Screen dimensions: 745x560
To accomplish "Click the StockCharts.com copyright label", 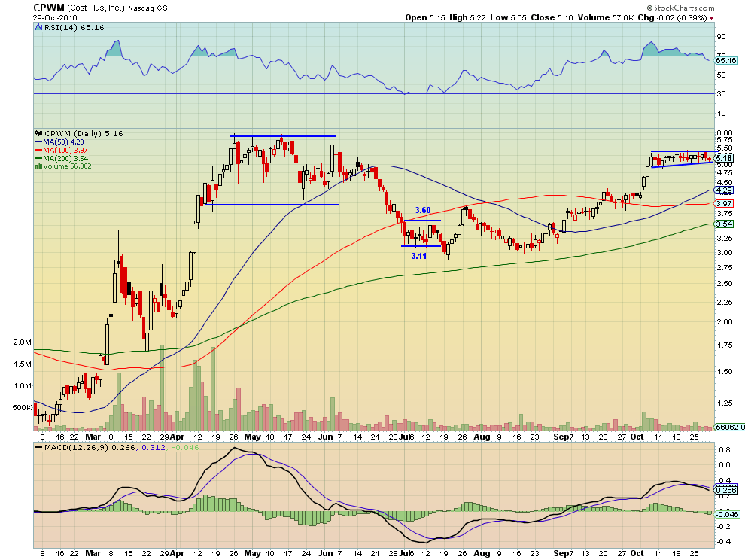I will 680,8.
